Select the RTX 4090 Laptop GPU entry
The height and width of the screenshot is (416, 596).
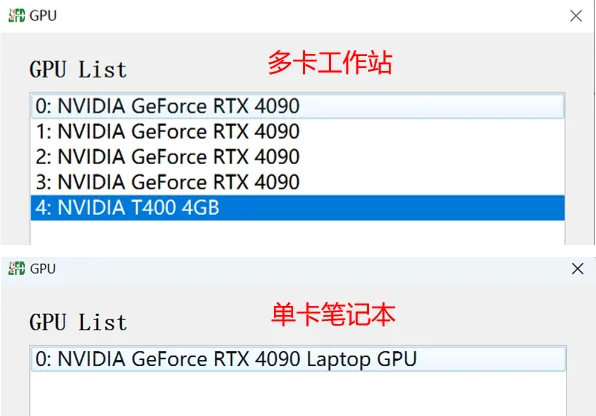coord(298,359)
